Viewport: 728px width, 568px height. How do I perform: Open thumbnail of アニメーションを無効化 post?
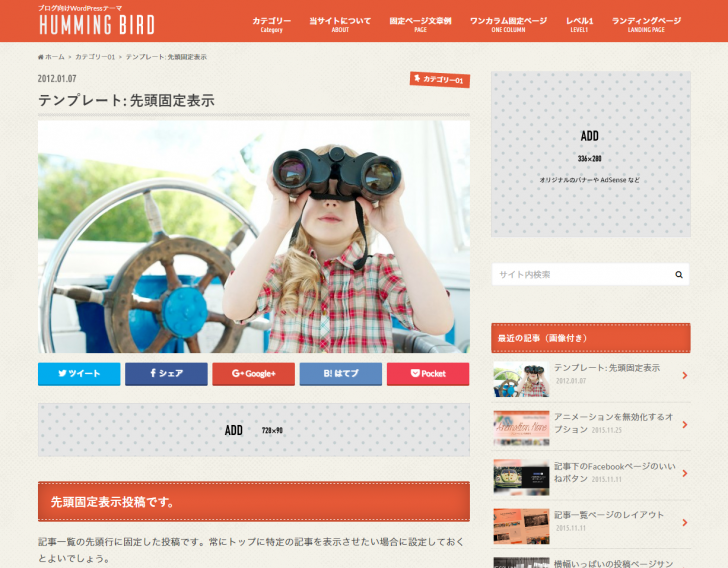[x=521, y=428]
